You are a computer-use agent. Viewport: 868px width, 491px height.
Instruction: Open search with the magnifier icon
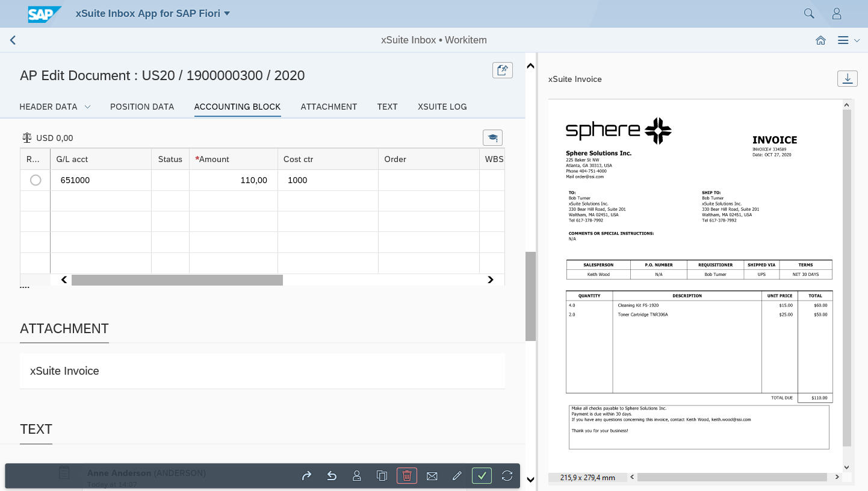tap(809, 13)
